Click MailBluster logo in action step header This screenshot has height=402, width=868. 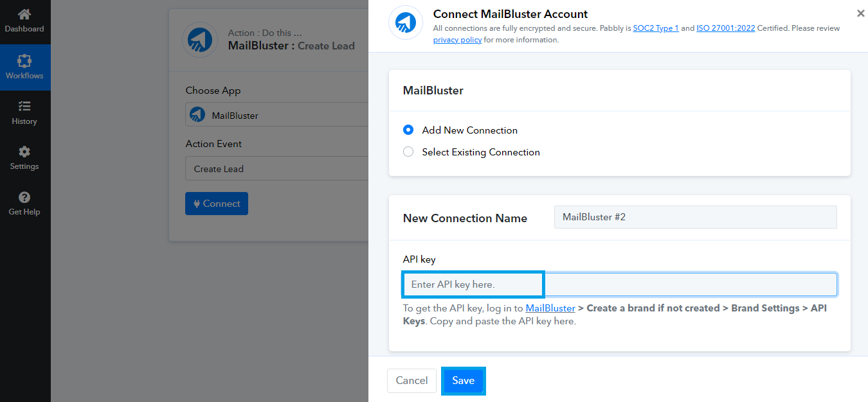(200, 40)
